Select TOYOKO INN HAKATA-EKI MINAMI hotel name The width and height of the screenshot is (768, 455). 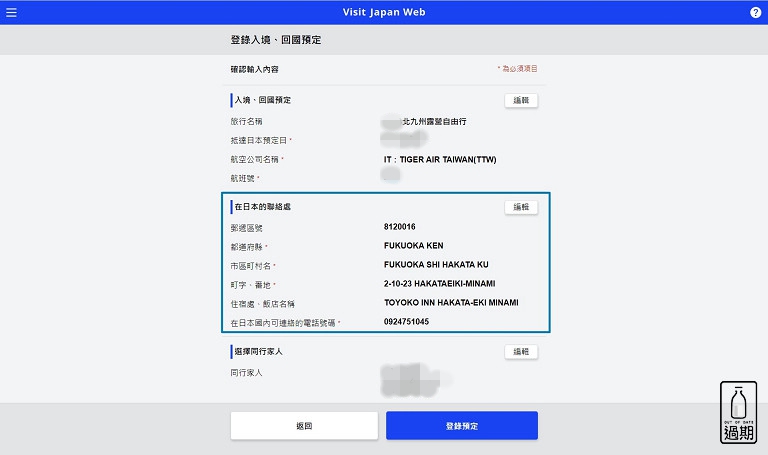pos(451,303)
